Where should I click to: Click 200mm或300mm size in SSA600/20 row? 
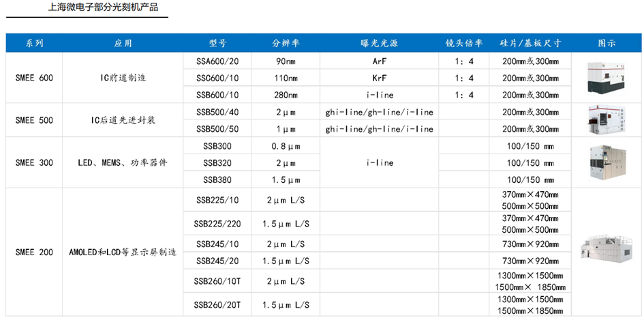pyautogui.click(x=530, y=61)
